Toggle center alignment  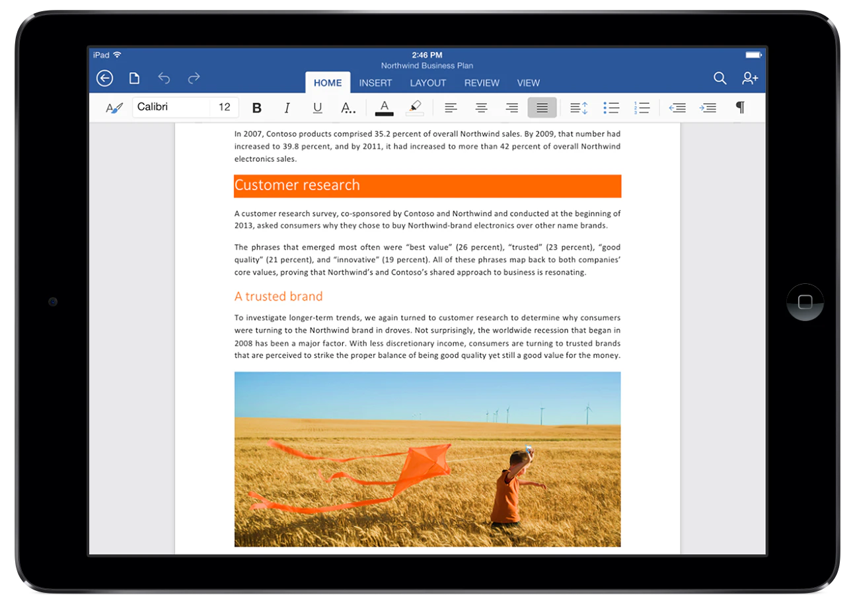(x=481, y=107)
